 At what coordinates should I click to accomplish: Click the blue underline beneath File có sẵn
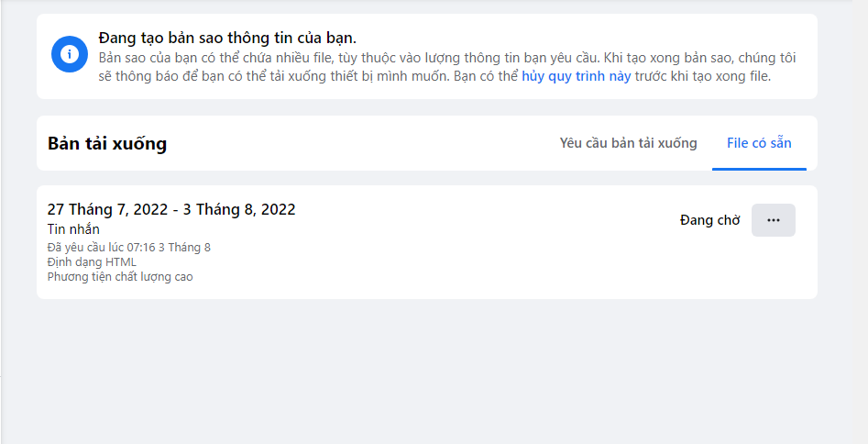[759, 169]
